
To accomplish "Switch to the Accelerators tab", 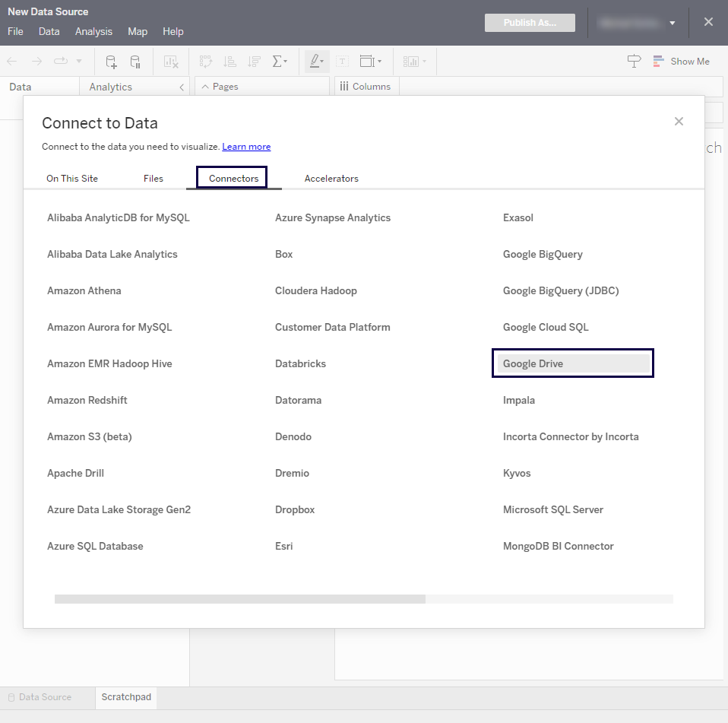I will [x=331, y=179].
